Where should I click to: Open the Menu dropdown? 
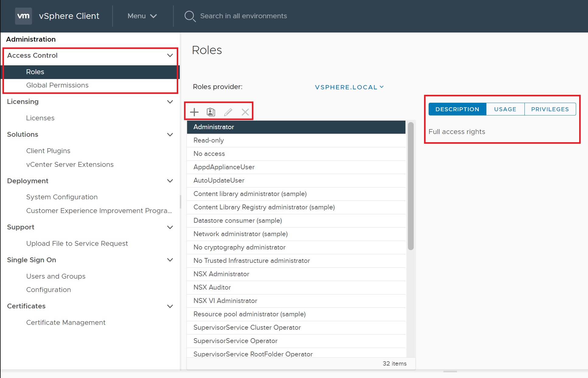(x=142, y=16)
